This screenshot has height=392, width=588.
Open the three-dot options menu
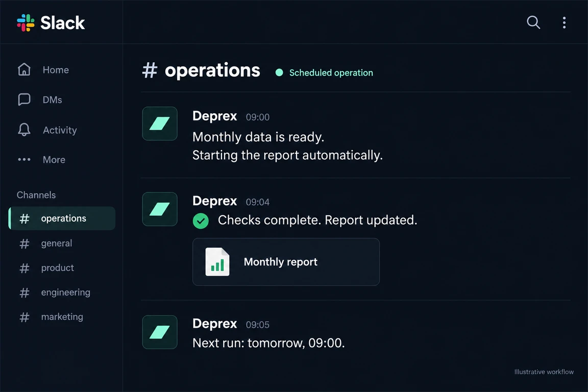564,22
